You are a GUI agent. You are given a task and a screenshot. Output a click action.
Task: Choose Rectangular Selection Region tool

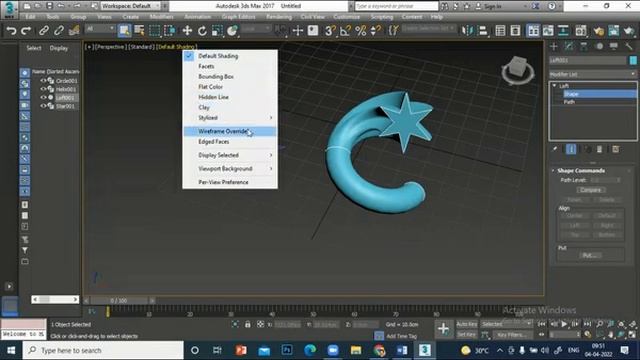pyautogui.click(x=155, y=31)
